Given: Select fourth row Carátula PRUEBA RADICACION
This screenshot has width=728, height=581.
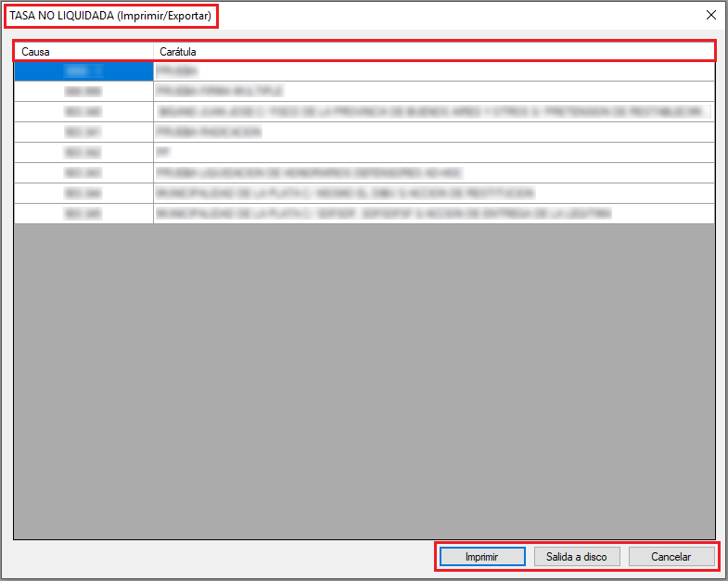Looking at the screenshot, I should [x=433, y=132].
